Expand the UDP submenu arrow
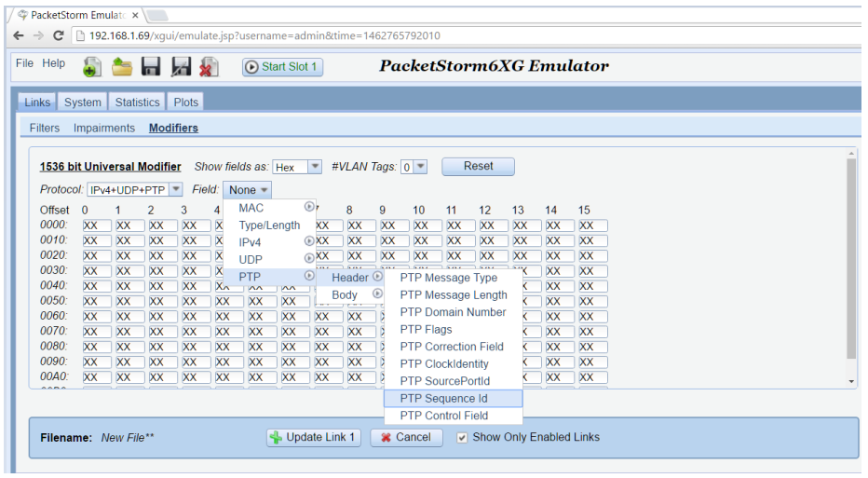 pos(309,258)
